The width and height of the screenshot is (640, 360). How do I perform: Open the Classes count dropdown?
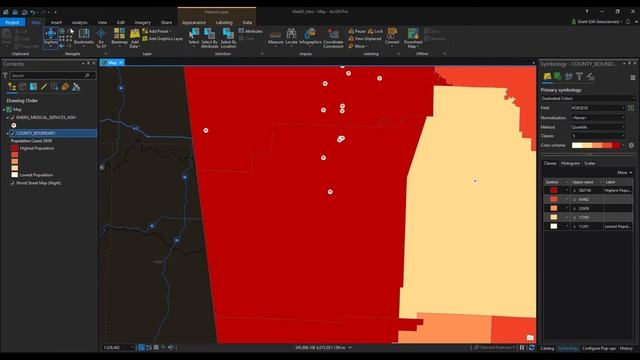(x=598, y=136)
